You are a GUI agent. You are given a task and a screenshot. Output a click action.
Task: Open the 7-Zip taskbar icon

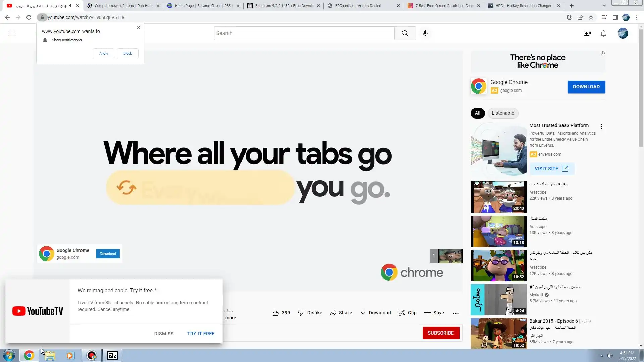pos(112,355)
